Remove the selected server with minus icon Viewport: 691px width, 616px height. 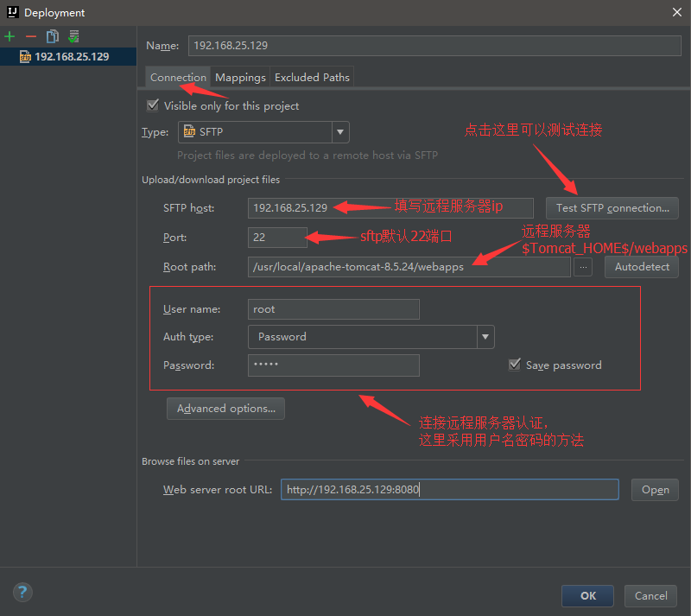31,36
